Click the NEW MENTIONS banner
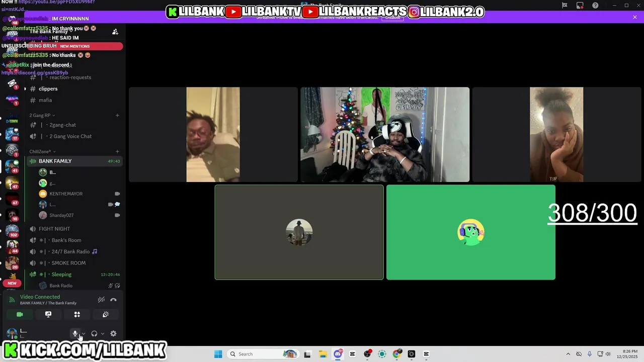The image size is (644, 362). point(74,46)
